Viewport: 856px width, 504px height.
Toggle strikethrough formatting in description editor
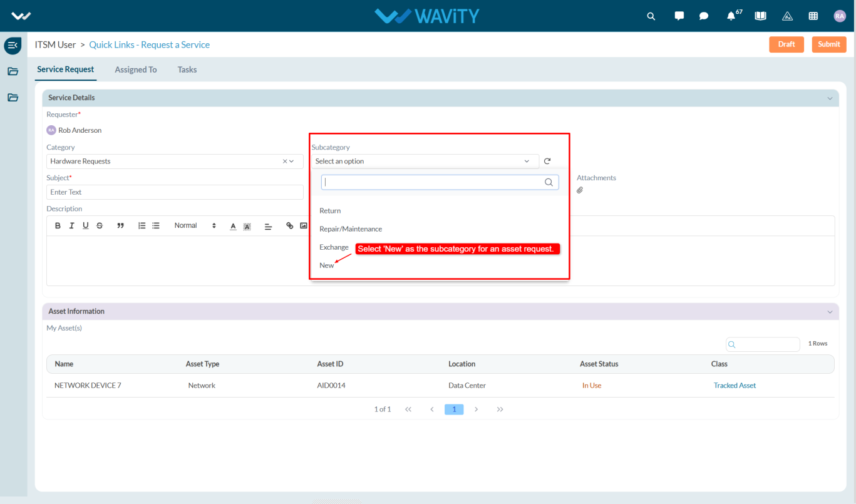tap(100, 225)
